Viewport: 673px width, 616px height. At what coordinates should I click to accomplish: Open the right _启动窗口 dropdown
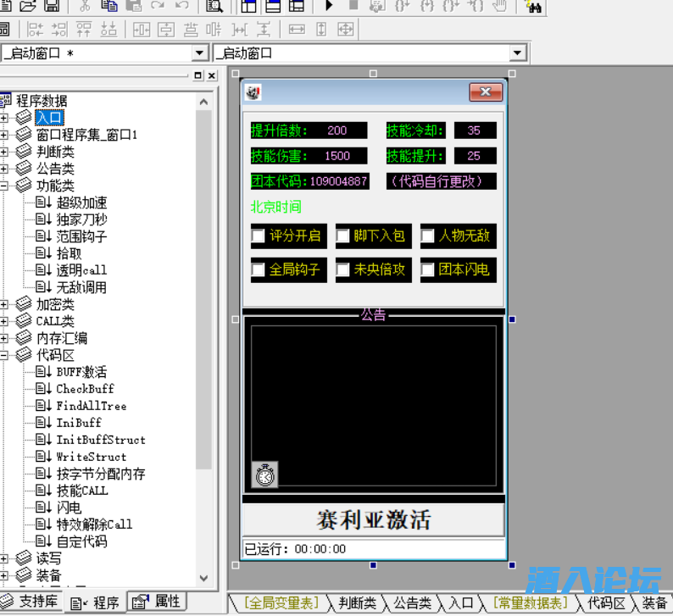coord(517,53)
